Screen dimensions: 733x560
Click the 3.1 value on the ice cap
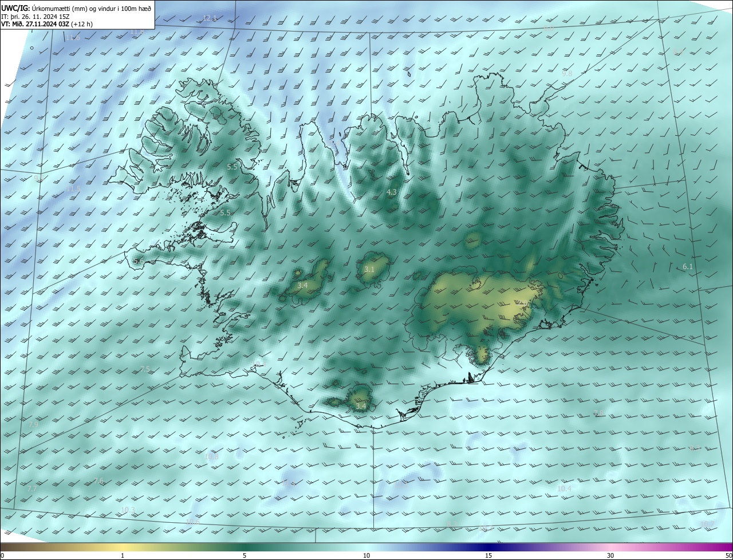click(x=369, y=269)
